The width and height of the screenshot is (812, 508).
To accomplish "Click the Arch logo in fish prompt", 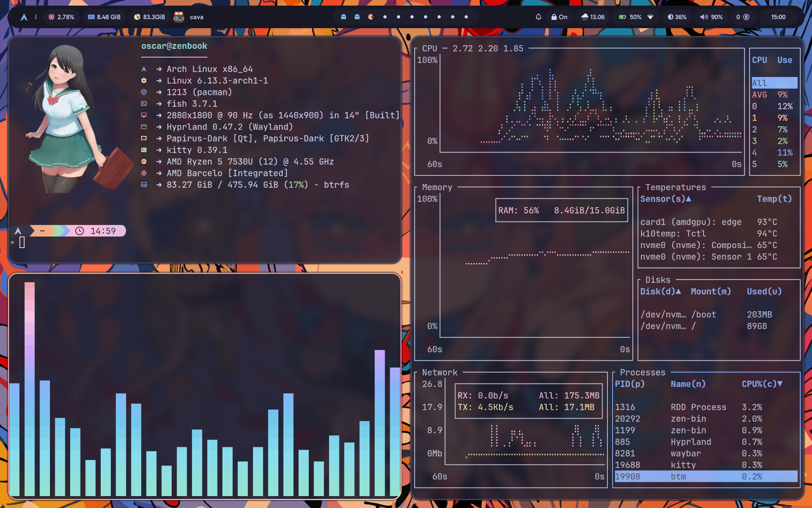I will 18,231.
